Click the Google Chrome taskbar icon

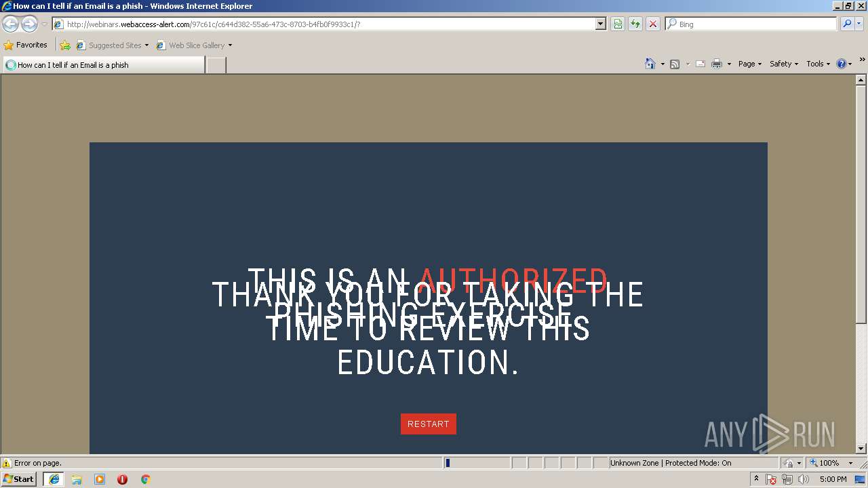pyautogui.click(x=145, y=479)
